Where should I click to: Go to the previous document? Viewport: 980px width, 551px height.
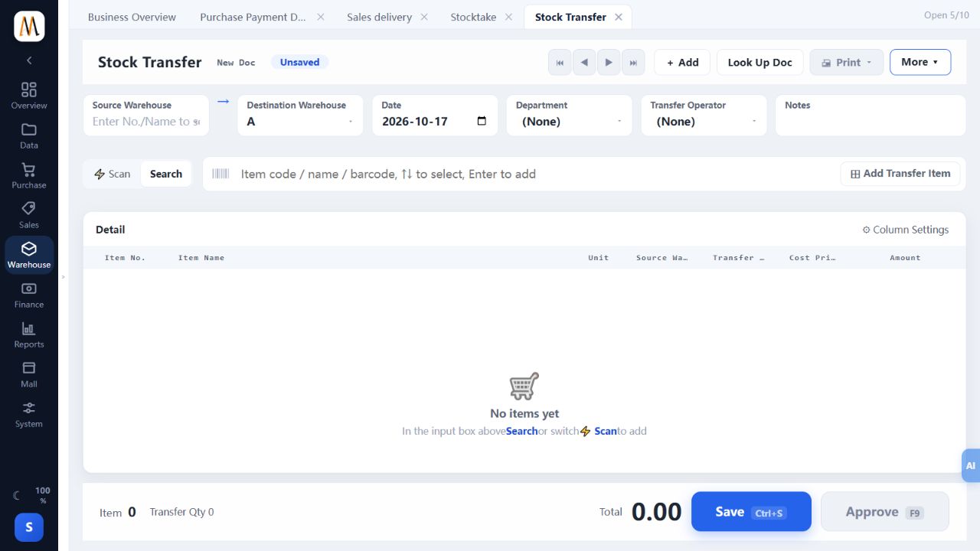[584, 63]
